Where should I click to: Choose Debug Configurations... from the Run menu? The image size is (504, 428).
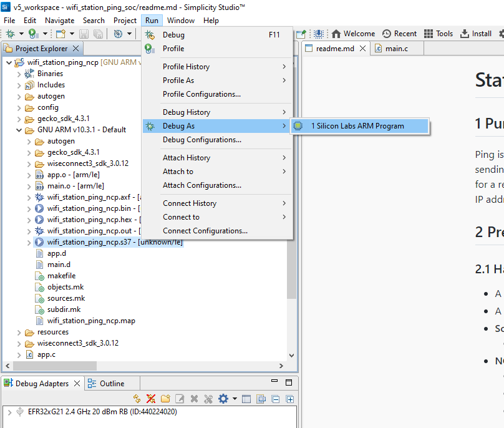click(218, 140)
